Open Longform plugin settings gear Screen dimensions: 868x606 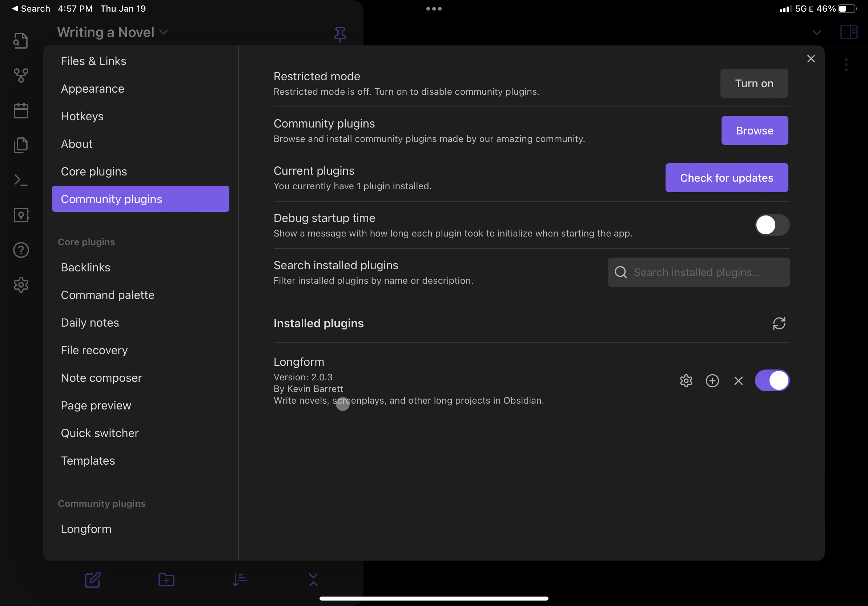686,381
